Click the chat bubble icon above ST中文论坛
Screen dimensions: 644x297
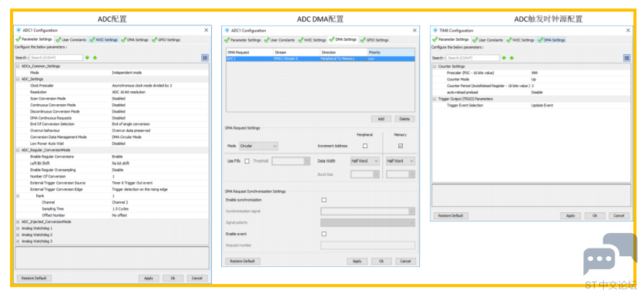(609, 253)
